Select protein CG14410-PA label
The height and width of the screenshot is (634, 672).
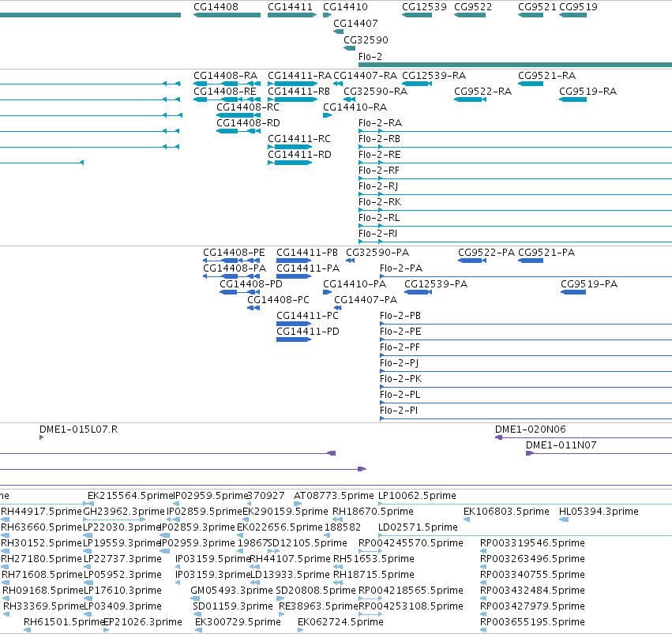[x=355, y=284]
